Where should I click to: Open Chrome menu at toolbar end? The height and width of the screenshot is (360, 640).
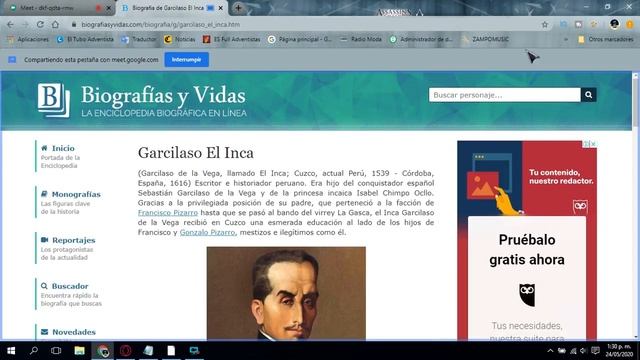click(x=630, y=24)
